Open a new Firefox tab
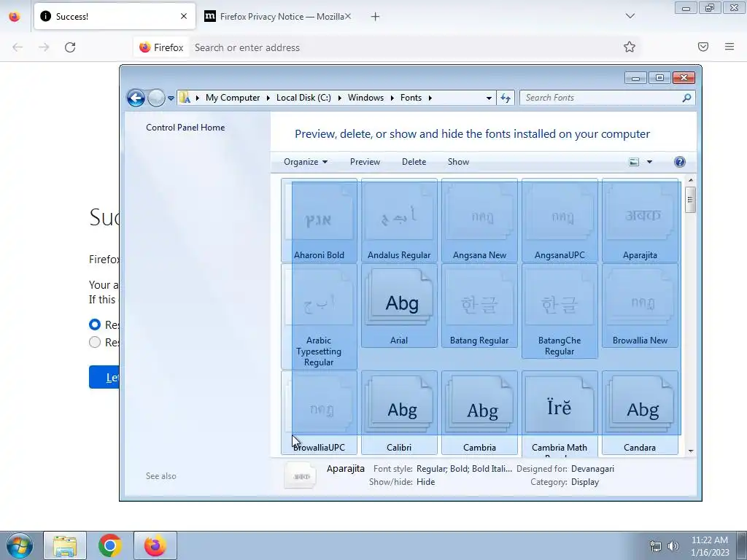 tap(376, 17)
